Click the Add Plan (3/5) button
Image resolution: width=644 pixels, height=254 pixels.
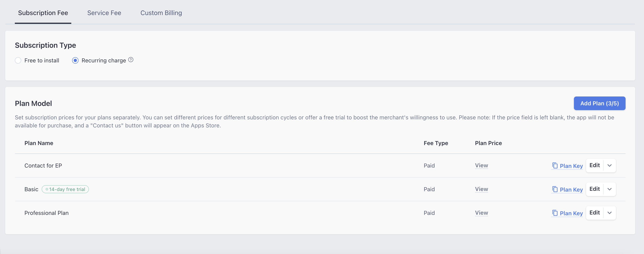[x=599, y=103]
